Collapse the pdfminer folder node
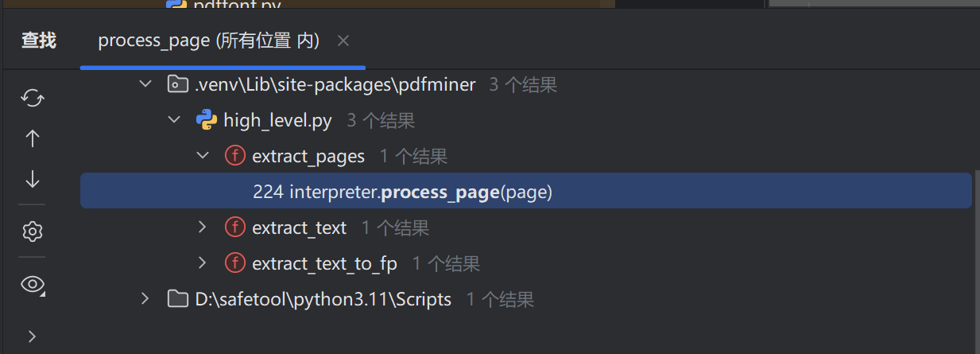This screenshot has width=980, height=354. 145,84
